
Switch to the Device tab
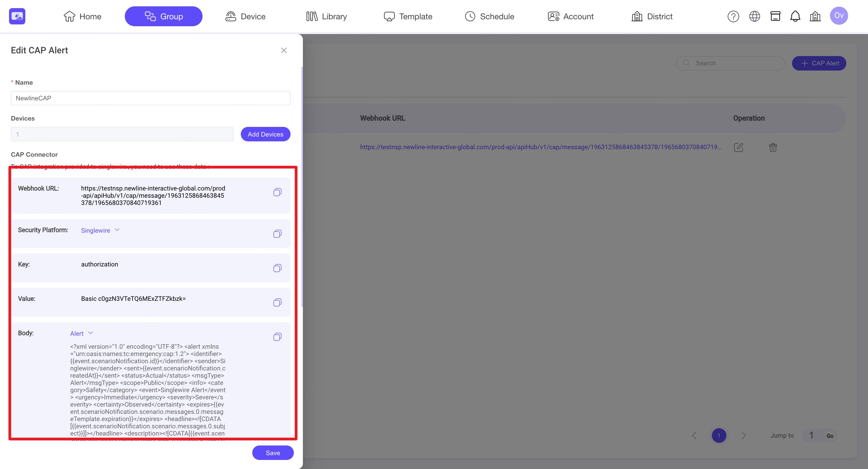pyautogui.click(x=245, y=16)
